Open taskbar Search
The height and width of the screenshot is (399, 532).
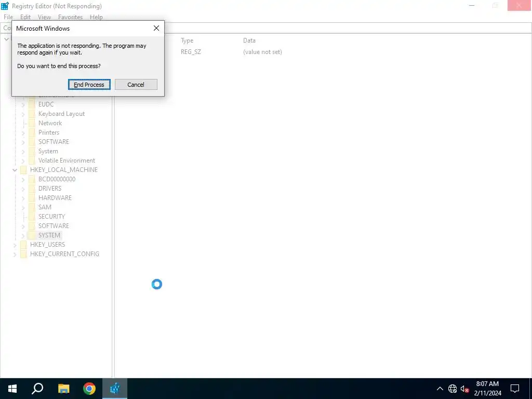tap(37, 389)
